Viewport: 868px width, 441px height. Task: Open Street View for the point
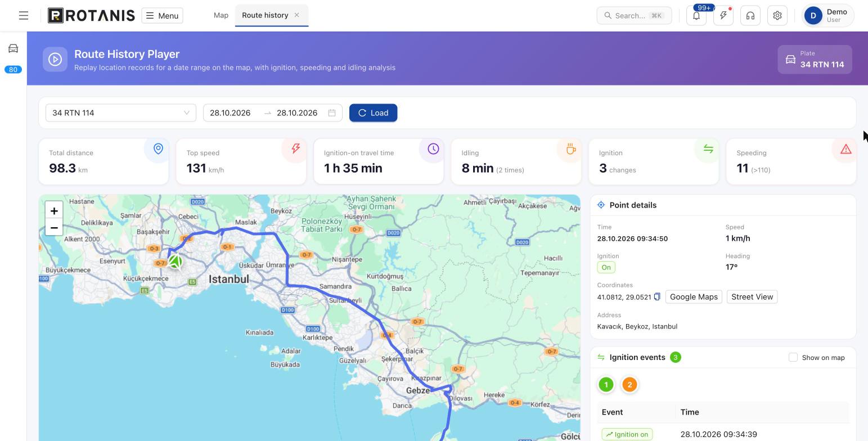752,297
